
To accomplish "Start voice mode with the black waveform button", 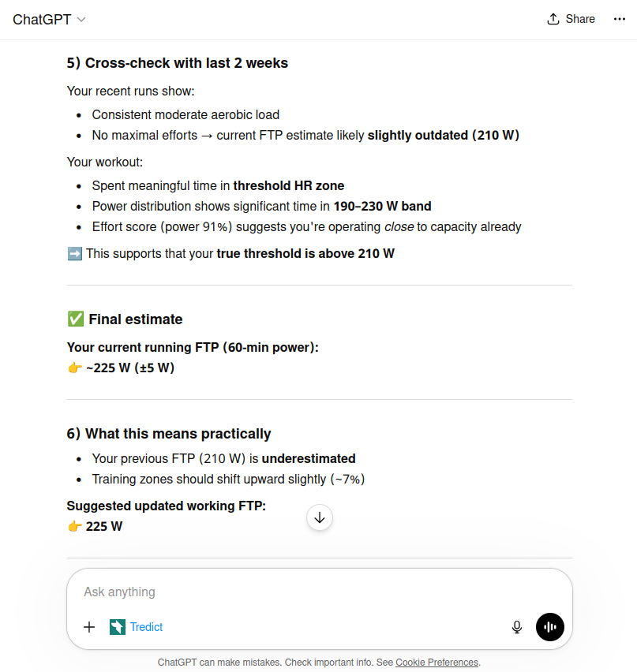I will pyautogui.click(x=550, y=627).
